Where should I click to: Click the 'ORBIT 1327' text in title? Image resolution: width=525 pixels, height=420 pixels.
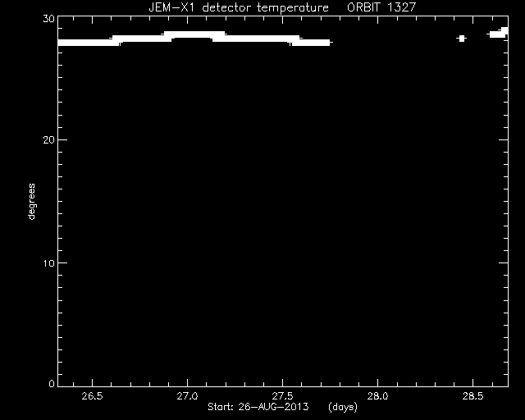pyautogui.click(x=381, y=7)
